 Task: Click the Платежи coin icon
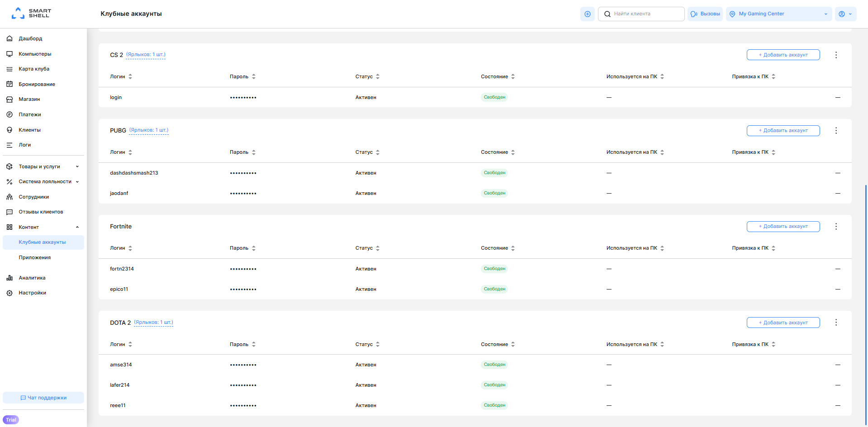click(x=9, y=114)
